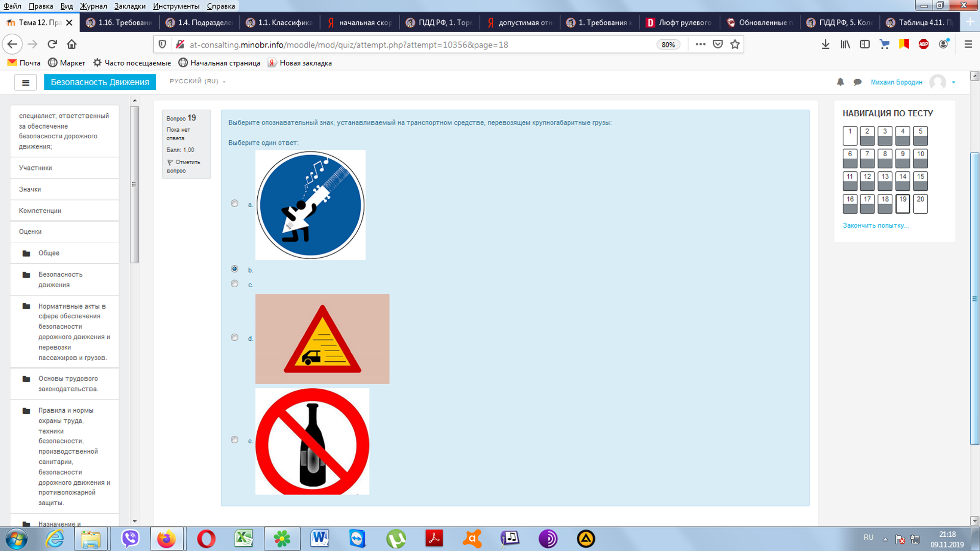The image size is (980, 551).
Task: Select answer d radio button
Action: pyautogui.click(x=235, y=338)
